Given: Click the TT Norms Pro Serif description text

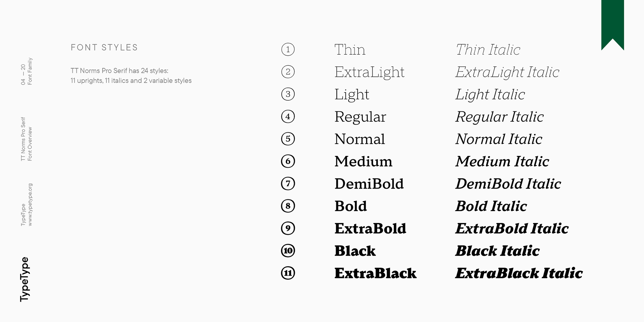Looking at the screenshot, I should (x=131, y=76).
